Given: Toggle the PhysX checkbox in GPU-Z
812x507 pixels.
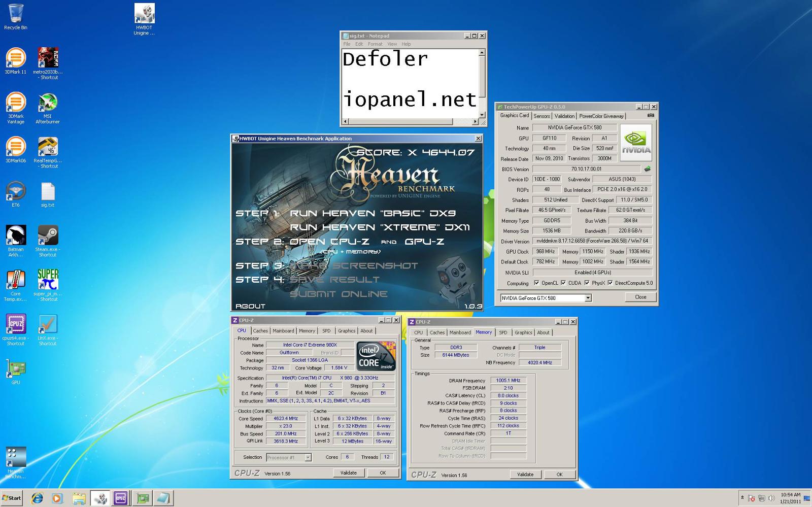Looking at the screenshot, I should (x=587, y=283).
